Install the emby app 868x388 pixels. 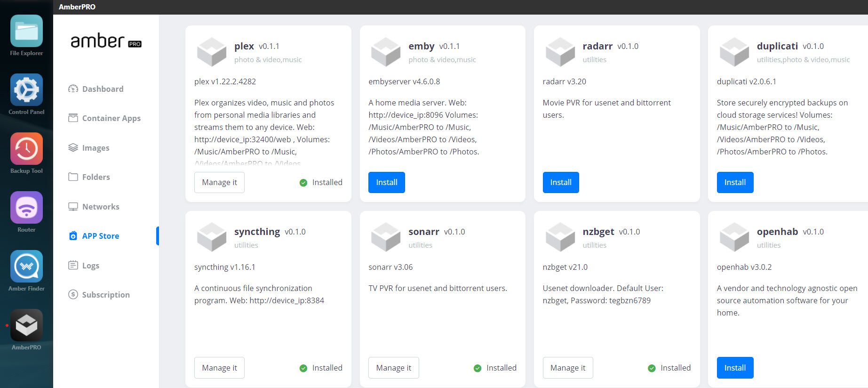coord(386,182)
